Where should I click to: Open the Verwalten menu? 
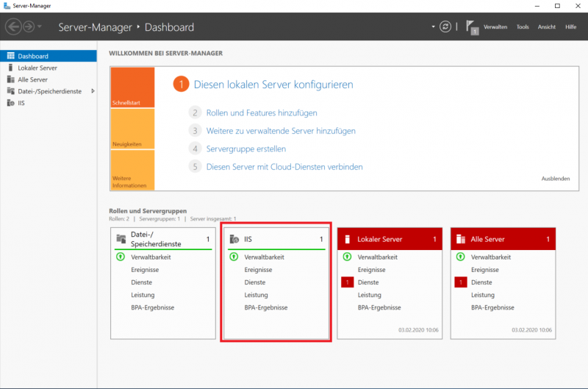pos(495,27)
